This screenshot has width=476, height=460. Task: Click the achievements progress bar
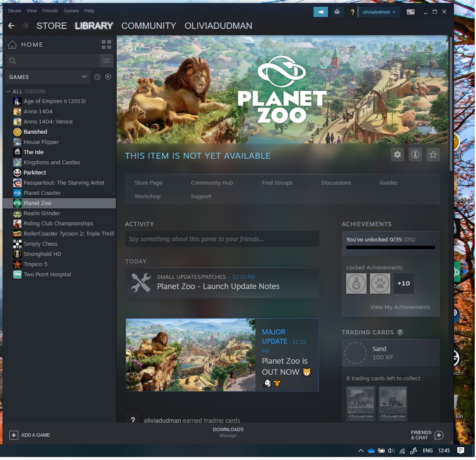pyautogui.click(x=390, y=247)
